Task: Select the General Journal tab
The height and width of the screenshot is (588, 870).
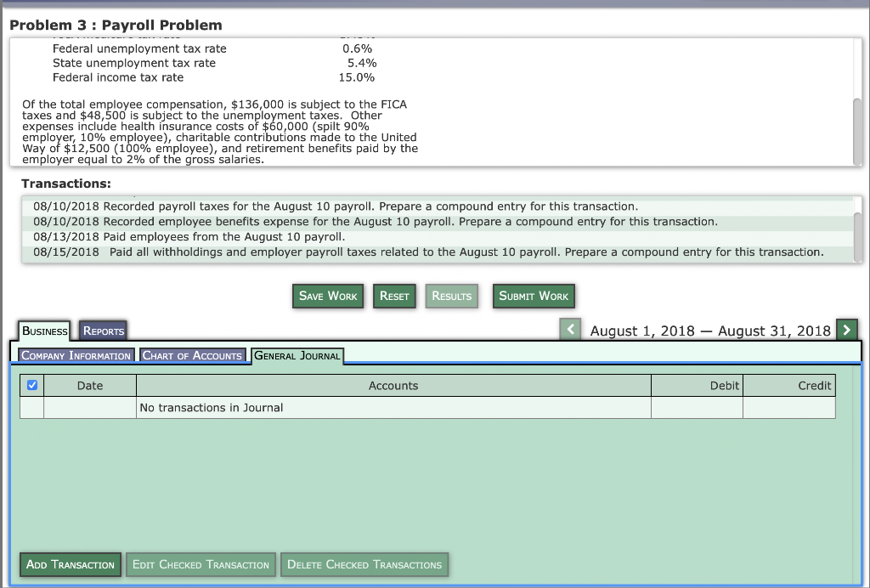Action: pos(297,357)
